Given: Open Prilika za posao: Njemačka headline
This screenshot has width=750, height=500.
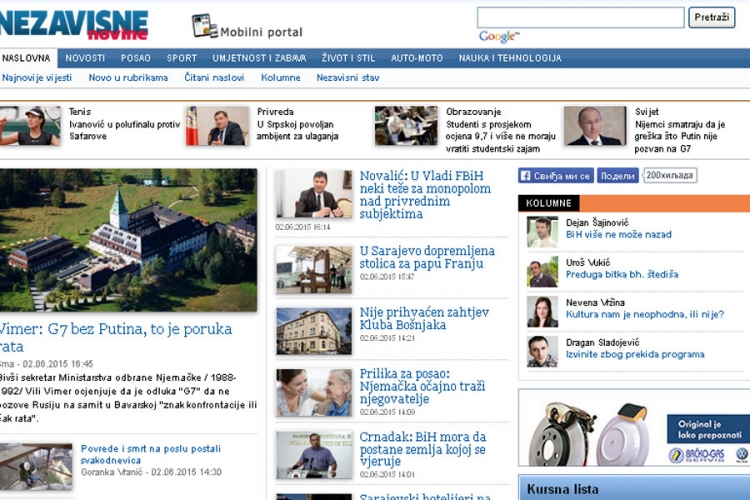Looking at the screenshot, I should click(x=422, y=386).
